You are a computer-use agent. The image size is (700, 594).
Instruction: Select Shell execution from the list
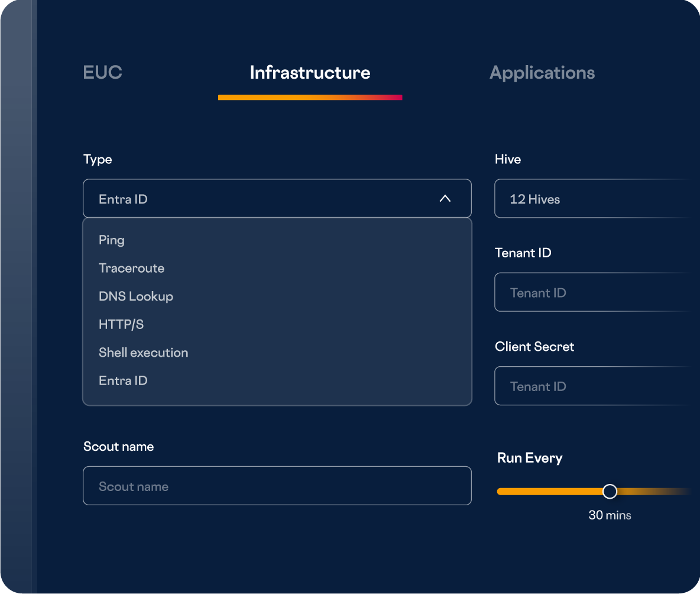click(143, 353)
